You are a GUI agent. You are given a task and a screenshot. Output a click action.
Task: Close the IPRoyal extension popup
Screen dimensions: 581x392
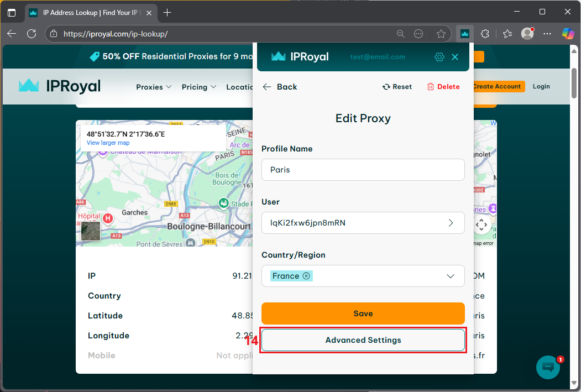click(455, 57)
